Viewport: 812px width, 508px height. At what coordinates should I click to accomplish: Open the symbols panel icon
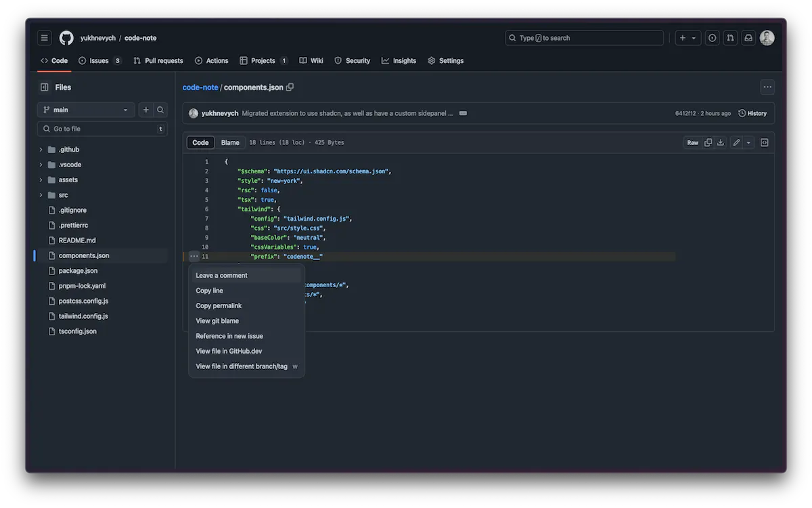click(765, 143)
